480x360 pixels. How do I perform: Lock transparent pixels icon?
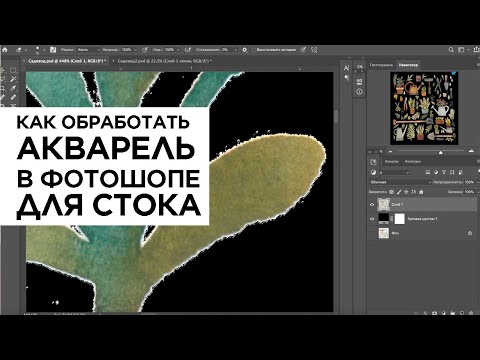[x=391, y=192]
